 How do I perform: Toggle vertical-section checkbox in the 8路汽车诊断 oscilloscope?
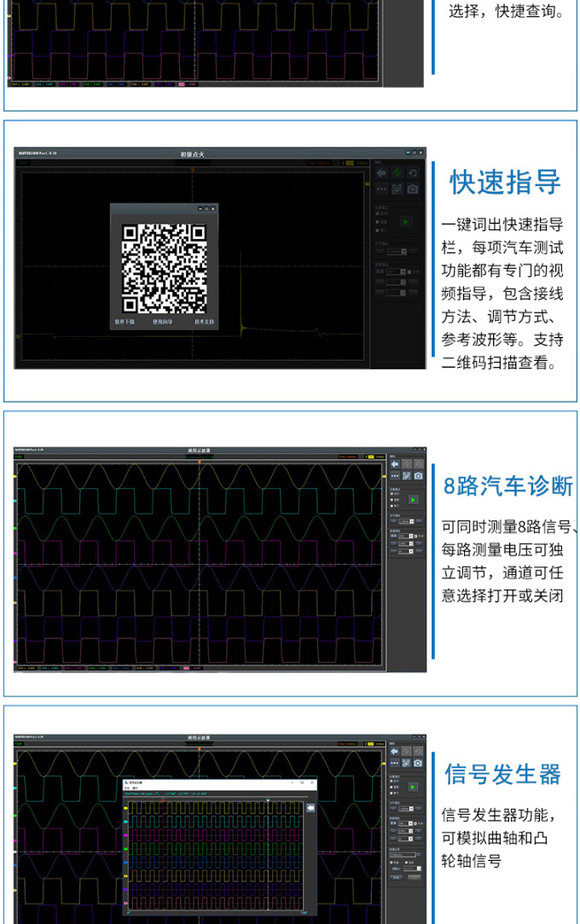415,536
